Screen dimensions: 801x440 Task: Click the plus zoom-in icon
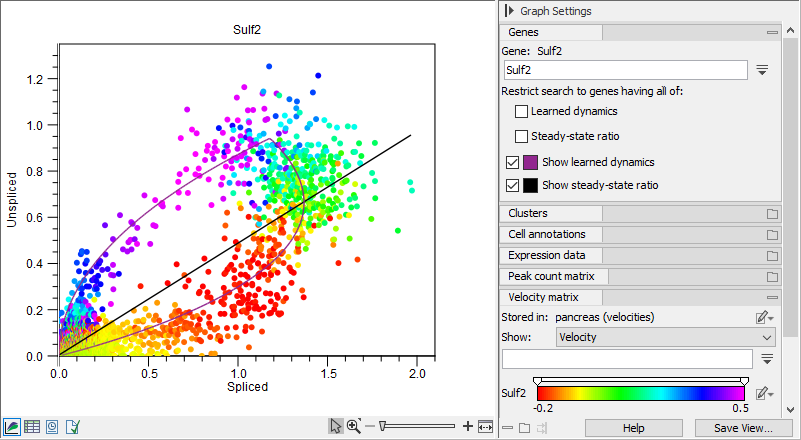[468, 427]
